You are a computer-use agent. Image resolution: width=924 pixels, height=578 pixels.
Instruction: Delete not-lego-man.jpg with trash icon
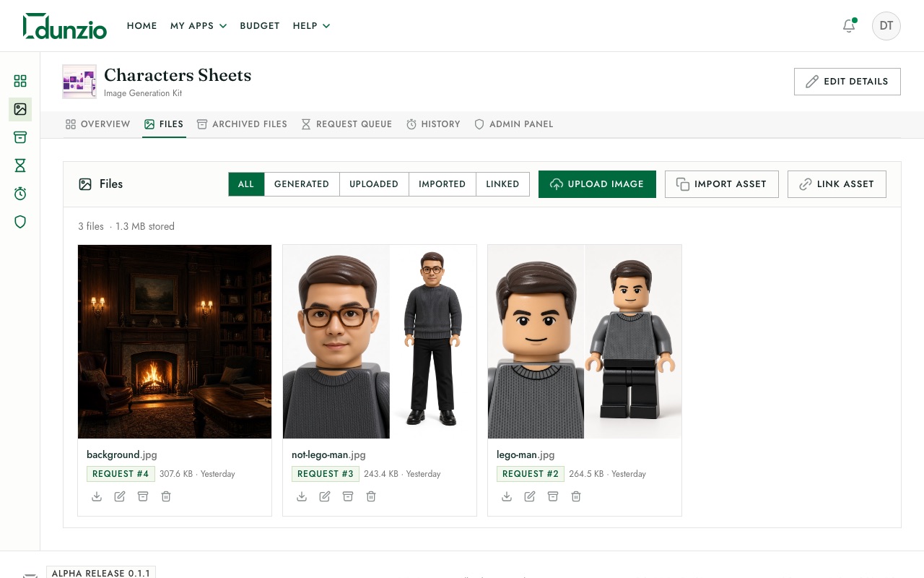point(371,496)
